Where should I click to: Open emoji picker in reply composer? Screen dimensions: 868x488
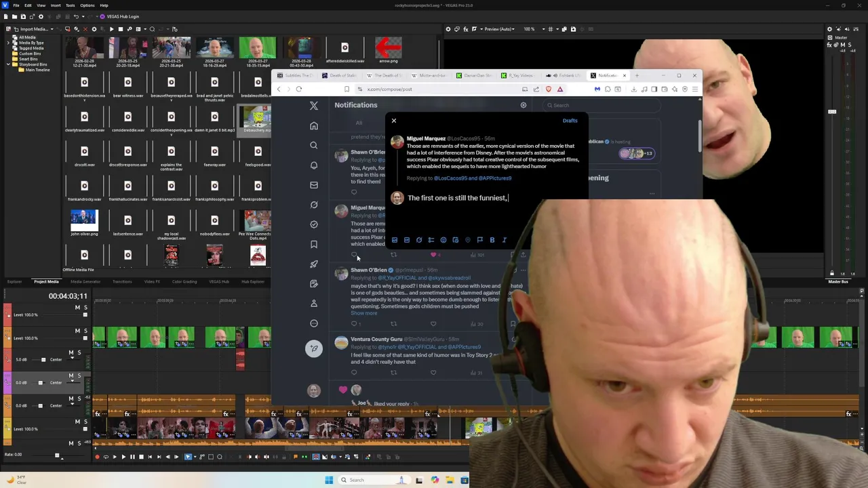click(x=443, y=240)
